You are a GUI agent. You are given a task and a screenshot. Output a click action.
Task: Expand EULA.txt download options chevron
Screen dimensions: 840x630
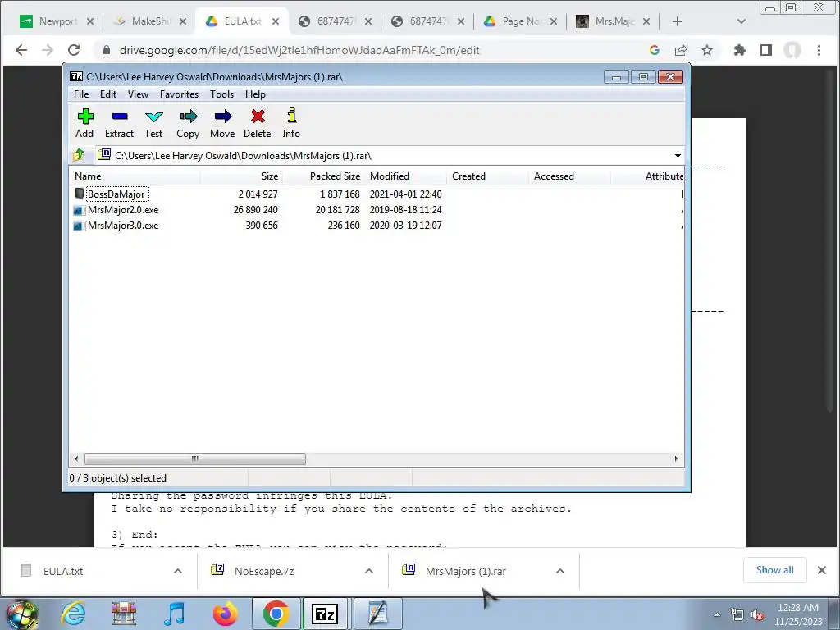[x=178, y=571]
